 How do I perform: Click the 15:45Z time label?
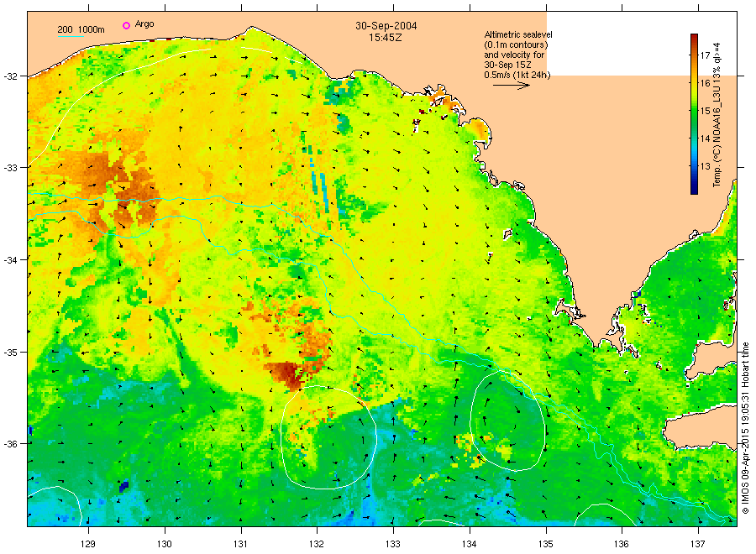pos(386,38)
